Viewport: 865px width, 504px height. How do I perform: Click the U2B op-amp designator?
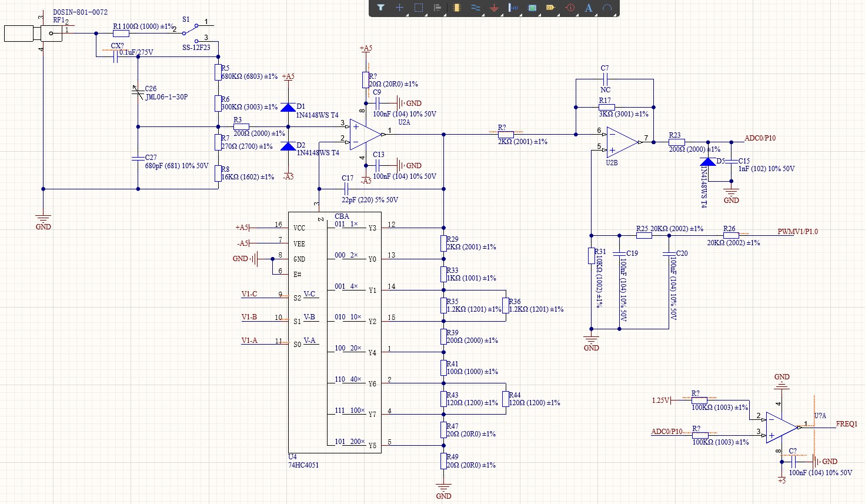point(612,163)
